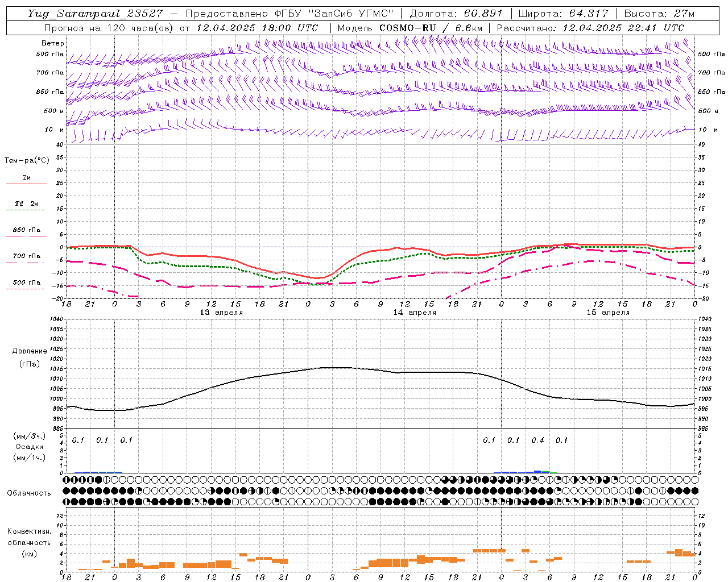Screen dimensions: 728x582
Task: Click the Тем-ра(°C) panel label
Action: coord(27,161)
